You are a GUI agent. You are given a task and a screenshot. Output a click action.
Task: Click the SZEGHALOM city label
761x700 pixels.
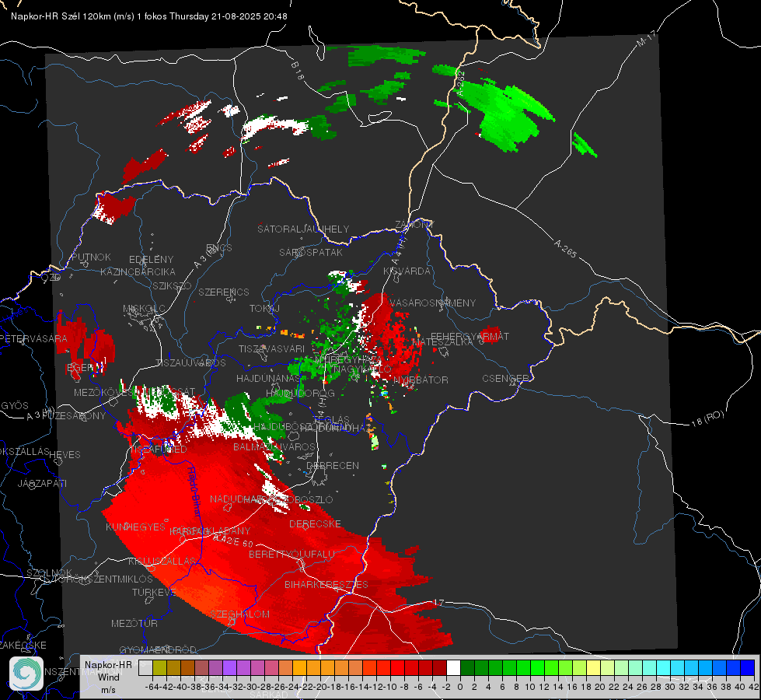[239, 614]
